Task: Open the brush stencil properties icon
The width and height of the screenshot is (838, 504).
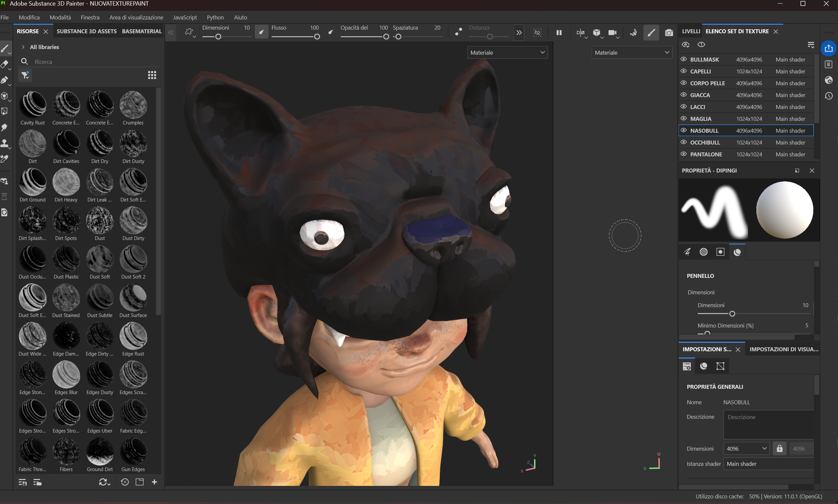Action: point(720,252)
